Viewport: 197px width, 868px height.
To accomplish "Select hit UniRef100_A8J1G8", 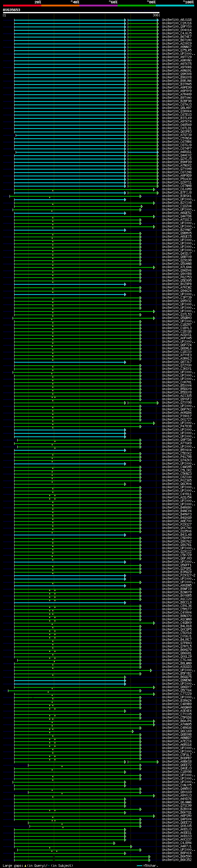I will tap(177, 20).
